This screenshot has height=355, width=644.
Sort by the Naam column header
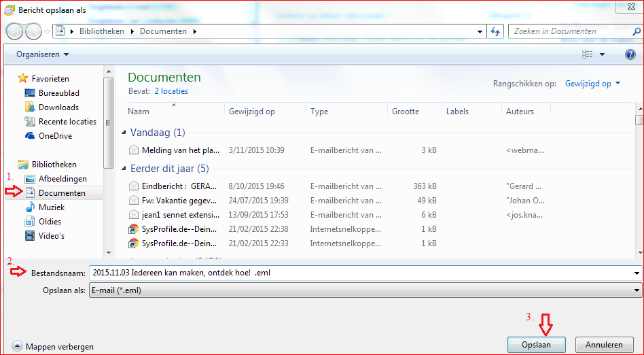tap(139, 112)
